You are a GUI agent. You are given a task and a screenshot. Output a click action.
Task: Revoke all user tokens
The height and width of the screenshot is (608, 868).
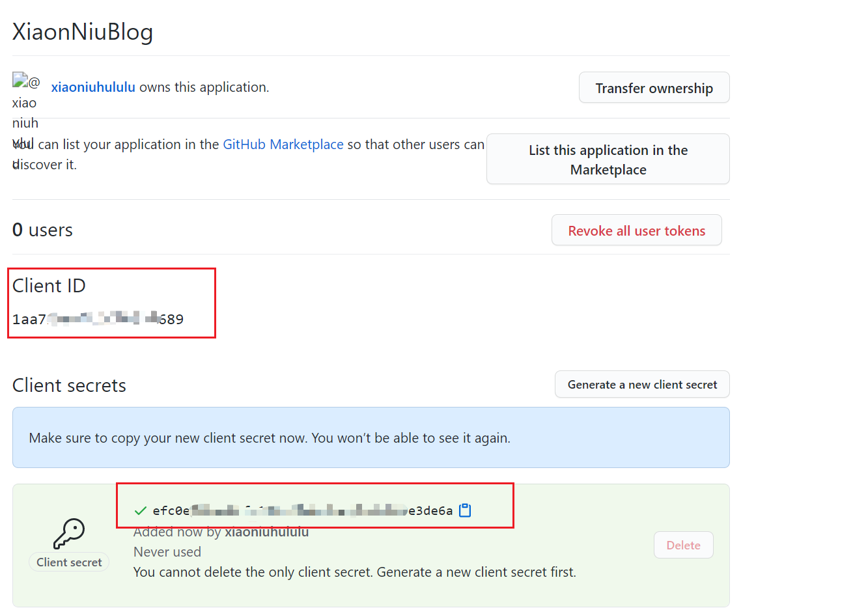[x=636, y=230]
